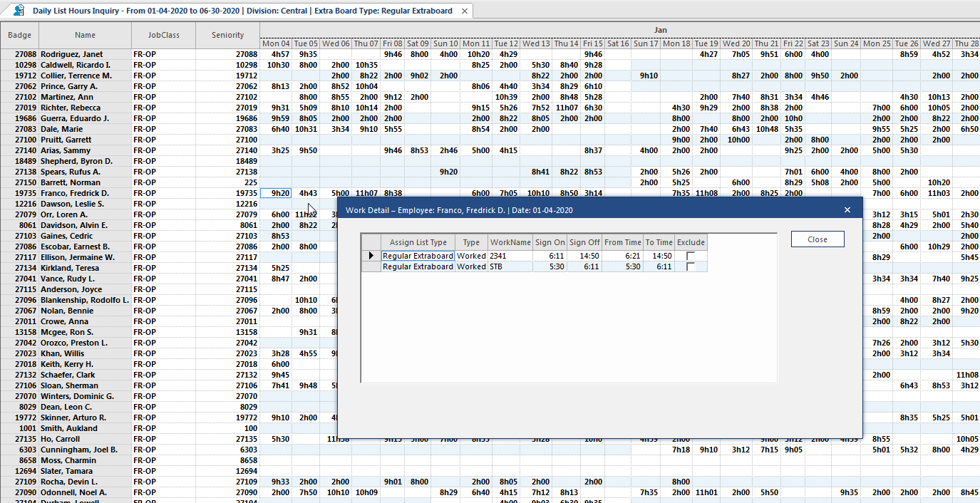The width and height of the screenshot is (980, 503).
Task: Click the Jan month group header
Action: coord(660,30)
